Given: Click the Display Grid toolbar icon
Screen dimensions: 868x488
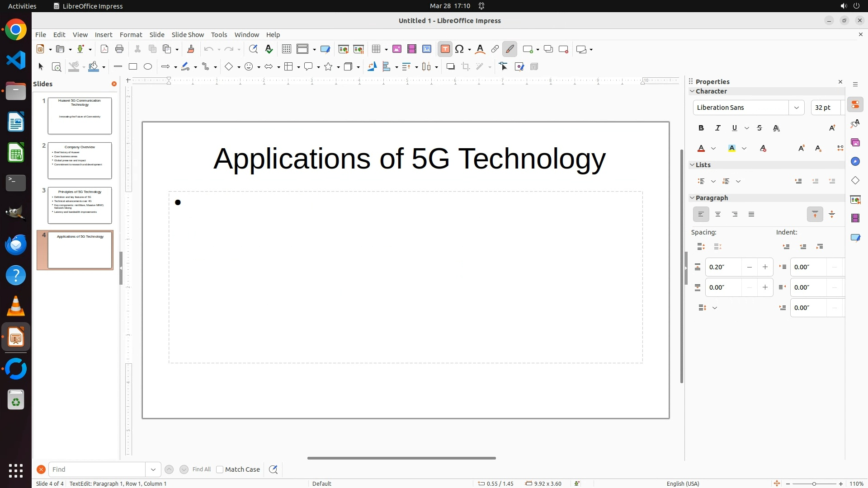Looking at the screenshot, I should click(x=286, y=49).
